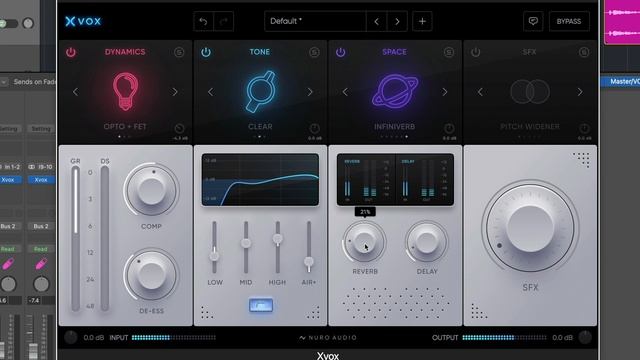Select previous Dynamics mode arrow
The width and height of the screenshot is (640, 360).
[x=76, y=92]
